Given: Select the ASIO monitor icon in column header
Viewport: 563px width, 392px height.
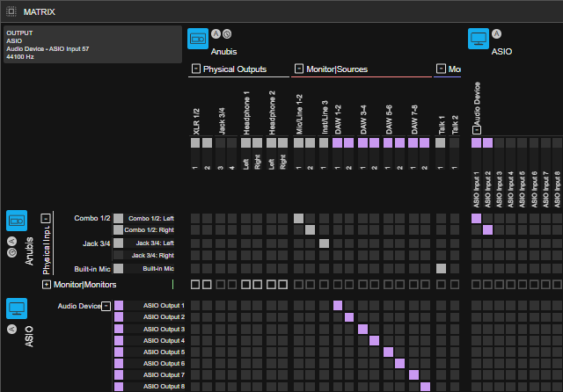Looking at the screenshot, I should pos(479,39).
